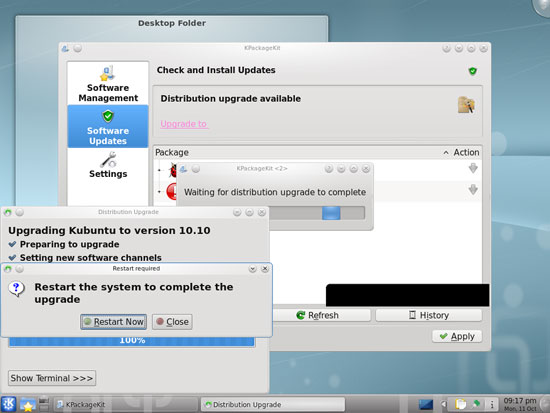Viewport: 550px width, 413px height.
Task: Open the Software Management section
Action: (x=108, y=84)
